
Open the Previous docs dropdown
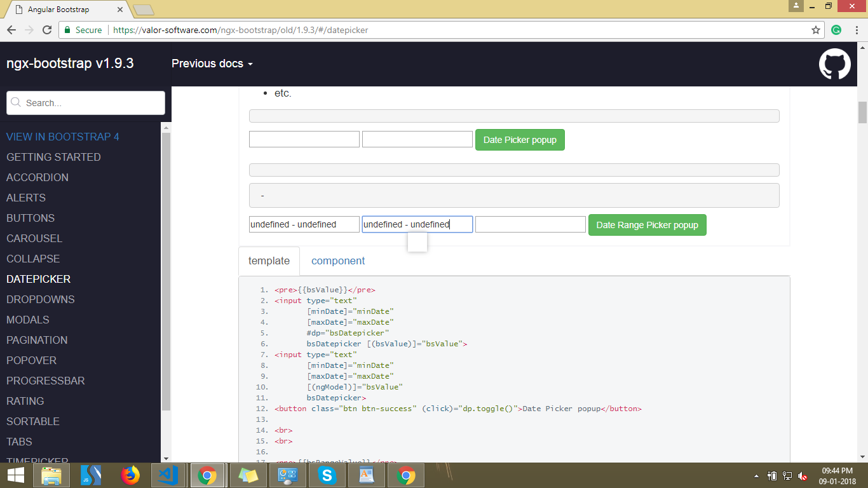click(212, 64)
